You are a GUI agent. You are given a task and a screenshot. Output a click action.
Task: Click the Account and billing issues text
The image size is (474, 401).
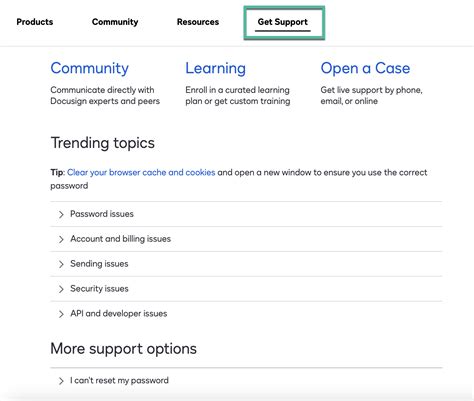pyautogui.click(x=120, y=239)
